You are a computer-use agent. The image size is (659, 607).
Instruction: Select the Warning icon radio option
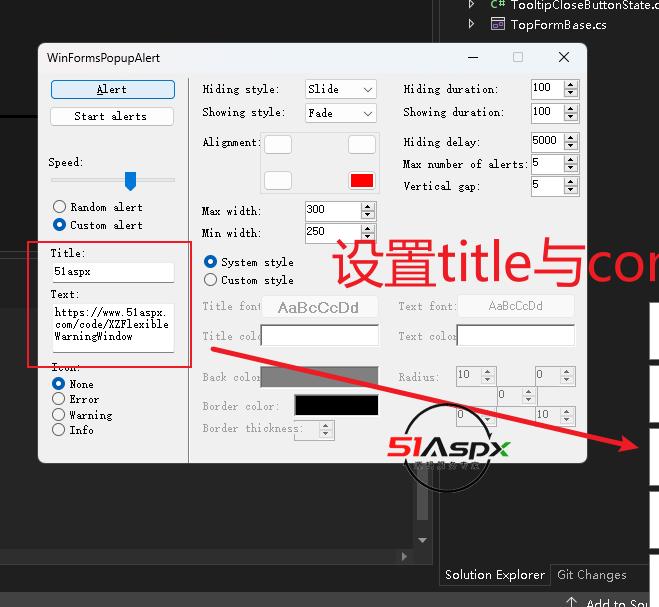click(x=58, y=415)
